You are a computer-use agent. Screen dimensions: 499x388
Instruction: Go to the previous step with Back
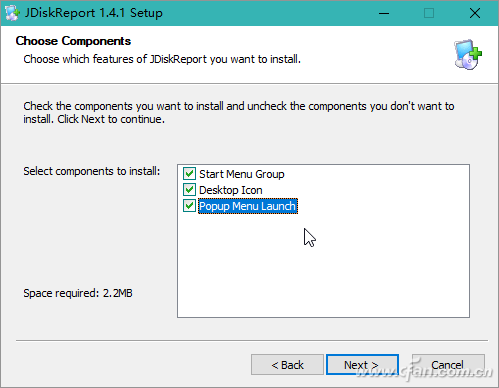[287, 365]
